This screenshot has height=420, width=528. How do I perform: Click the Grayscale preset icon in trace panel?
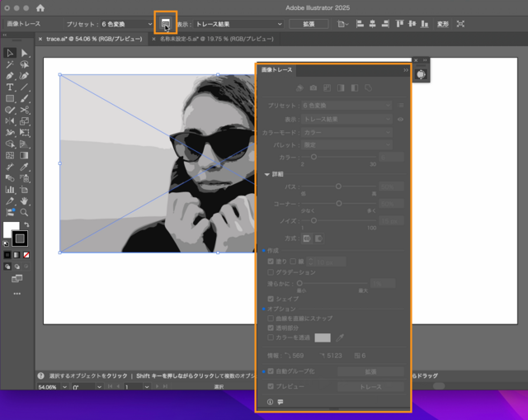(341, 88)
